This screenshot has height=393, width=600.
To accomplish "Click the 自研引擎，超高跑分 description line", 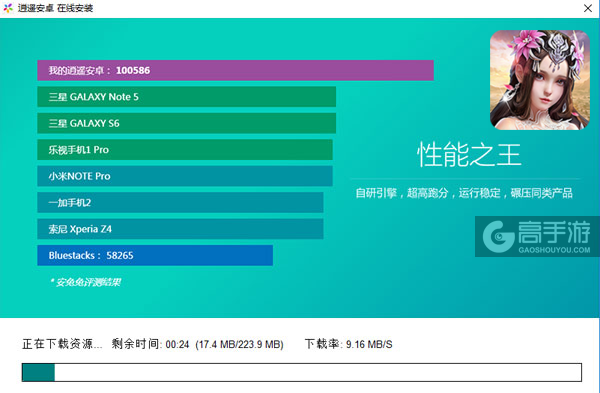I will [x=464, y=193].
